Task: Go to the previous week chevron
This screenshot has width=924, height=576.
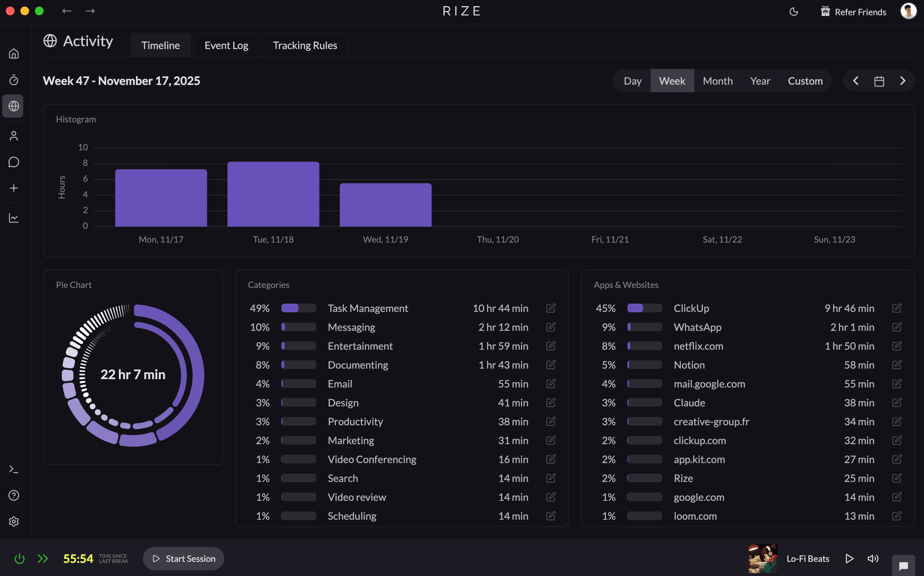Action: 855,81
